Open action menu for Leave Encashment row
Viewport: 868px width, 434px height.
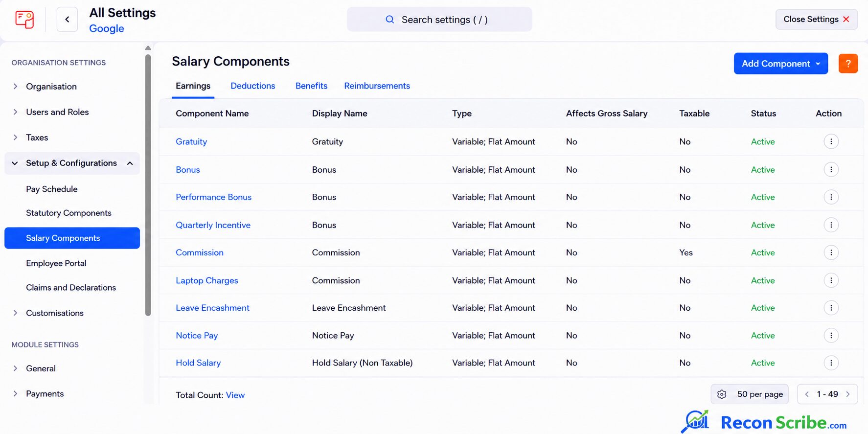pos(831,308)
